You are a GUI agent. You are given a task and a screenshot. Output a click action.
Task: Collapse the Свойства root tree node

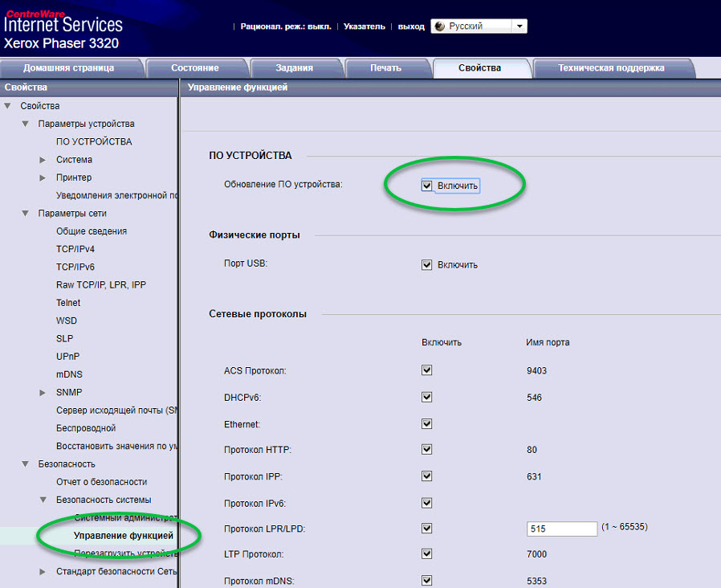[7, 106]
